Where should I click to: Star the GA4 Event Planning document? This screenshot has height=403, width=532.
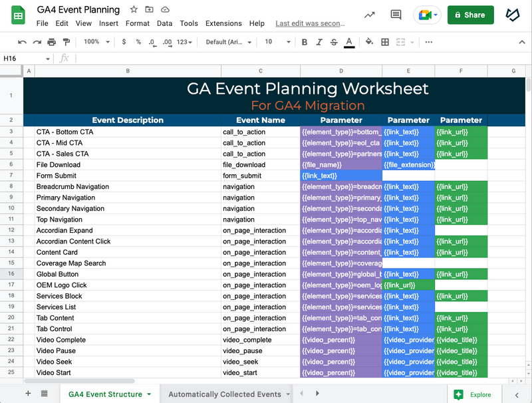134,9
